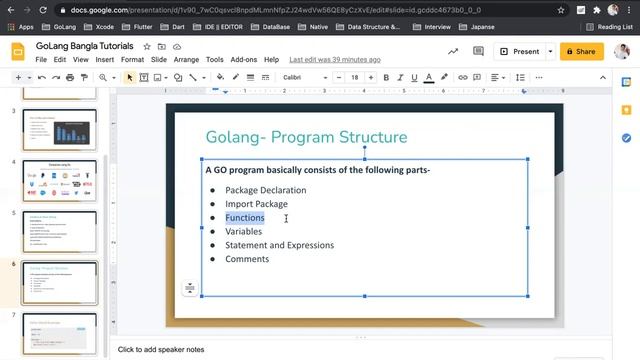Open Calendar panel in right sidebar
The width and height of the screenshot is (640, 360).
tap(626, 82)
